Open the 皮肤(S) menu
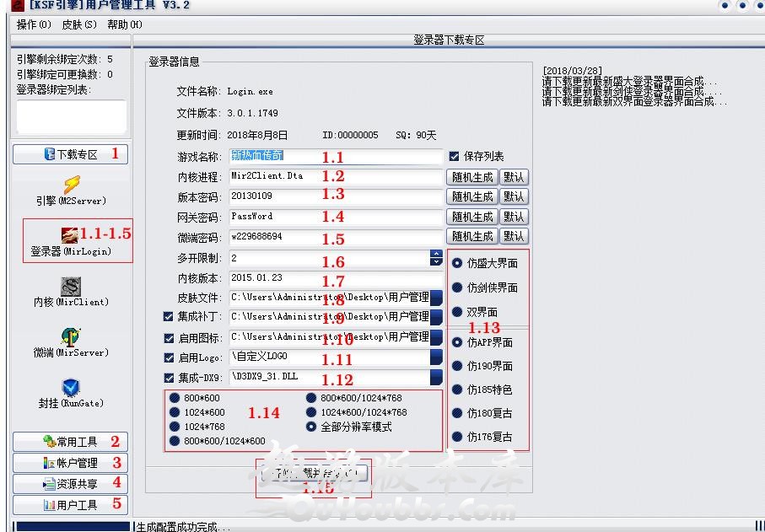 point(79,24)
